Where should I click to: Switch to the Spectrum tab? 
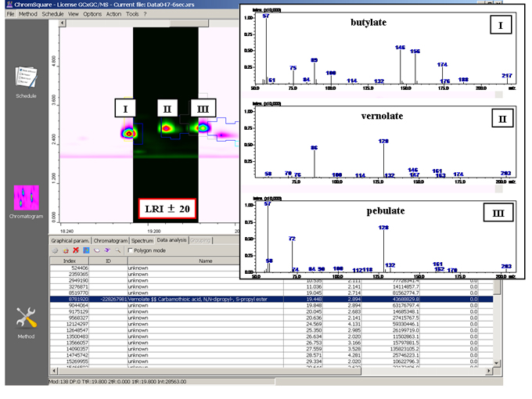[143, 240]
